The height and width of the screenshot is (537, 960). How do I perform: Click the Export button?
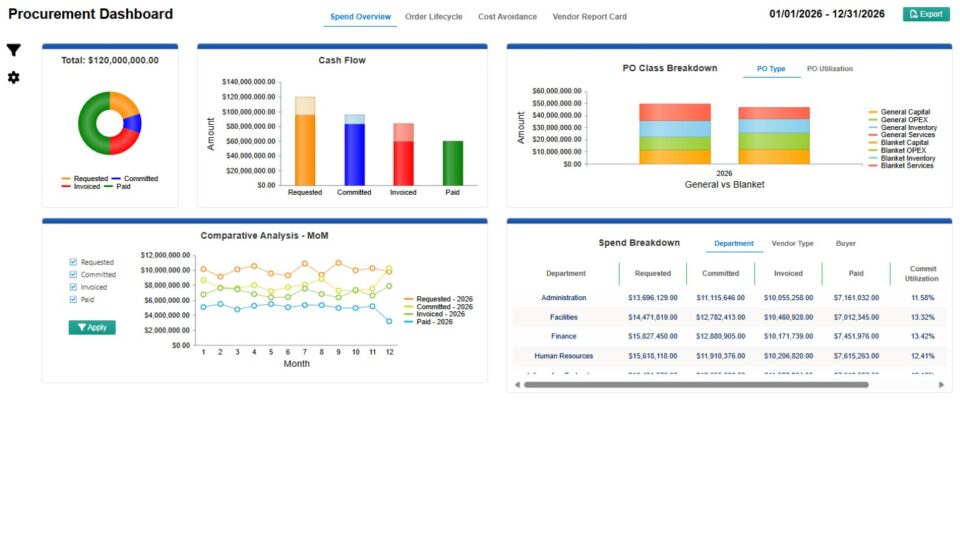(x=926, y=14)
